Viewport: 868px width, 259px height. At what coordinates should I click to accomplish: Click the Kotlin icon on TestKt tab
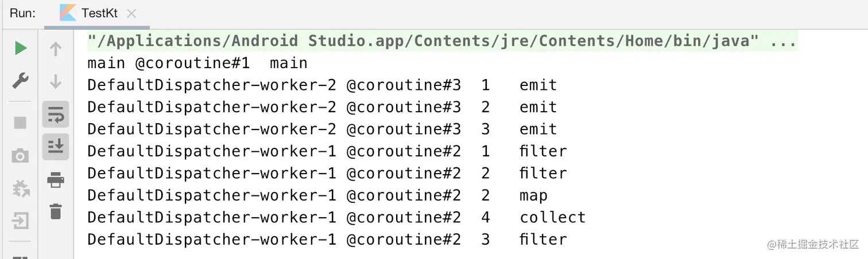point(68,13)
